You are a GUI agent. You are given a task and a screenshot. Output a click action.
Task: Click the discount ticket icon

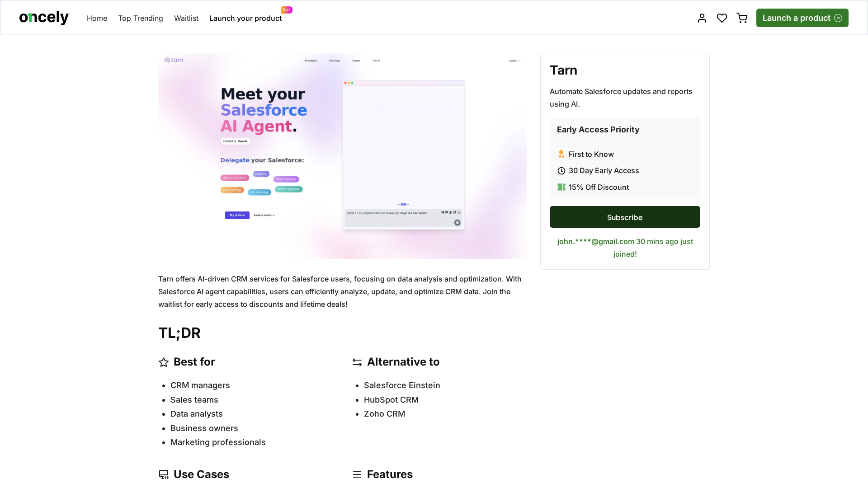click(561, 187)
